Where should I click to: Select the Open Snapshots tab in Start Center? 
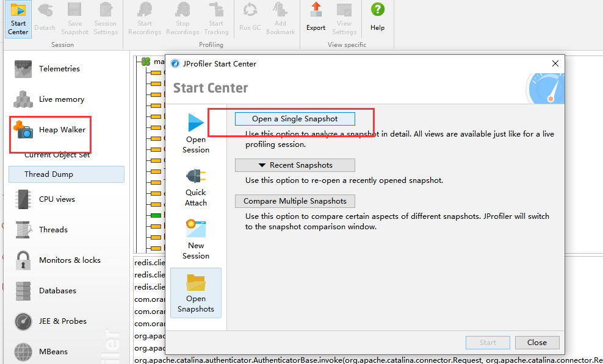point(196,293)
